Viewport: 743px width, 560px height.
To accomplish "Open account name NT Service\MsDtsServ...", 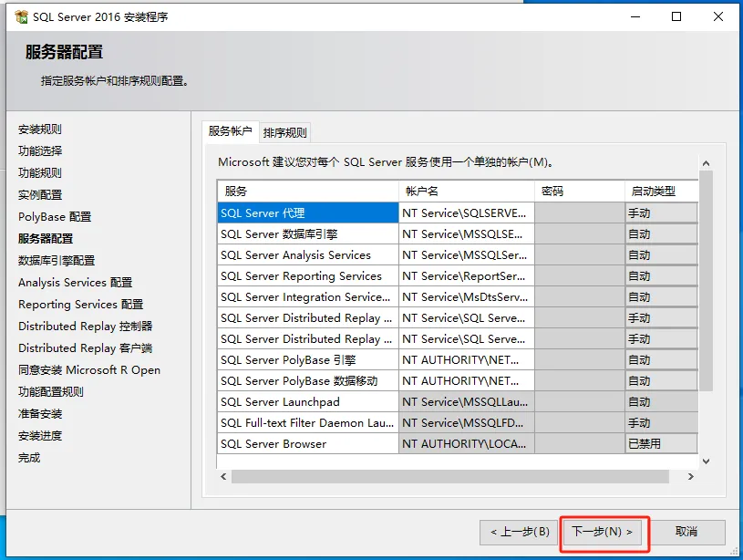I will pyautogui.click(x=467, y=296).
